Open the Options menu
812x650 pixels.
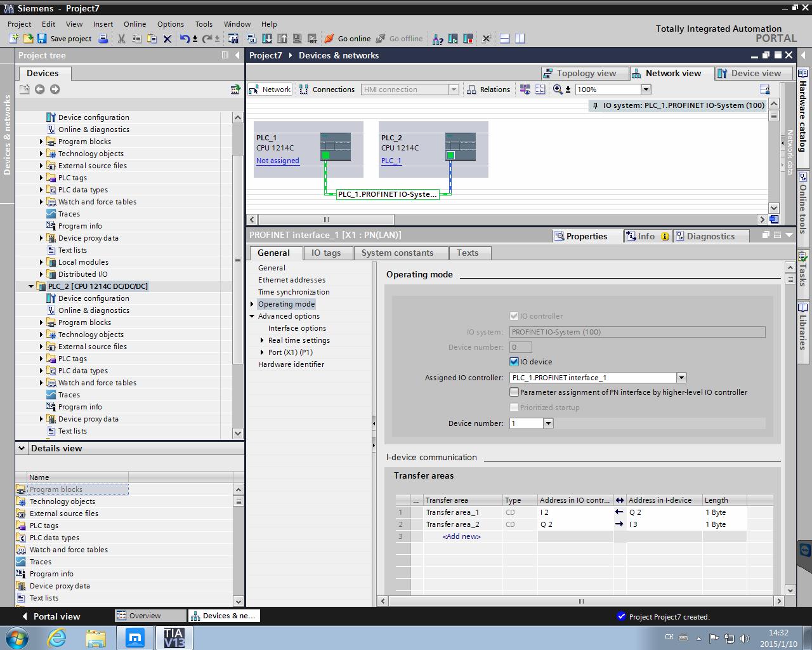coord(170,24)
